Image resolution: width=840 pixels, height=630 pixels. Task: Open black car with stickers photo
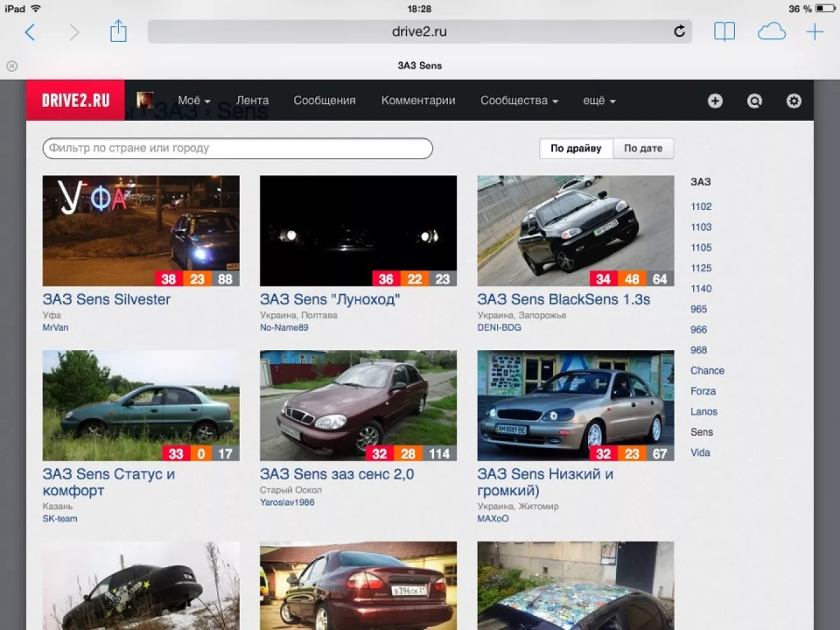[x=141, y=585]
